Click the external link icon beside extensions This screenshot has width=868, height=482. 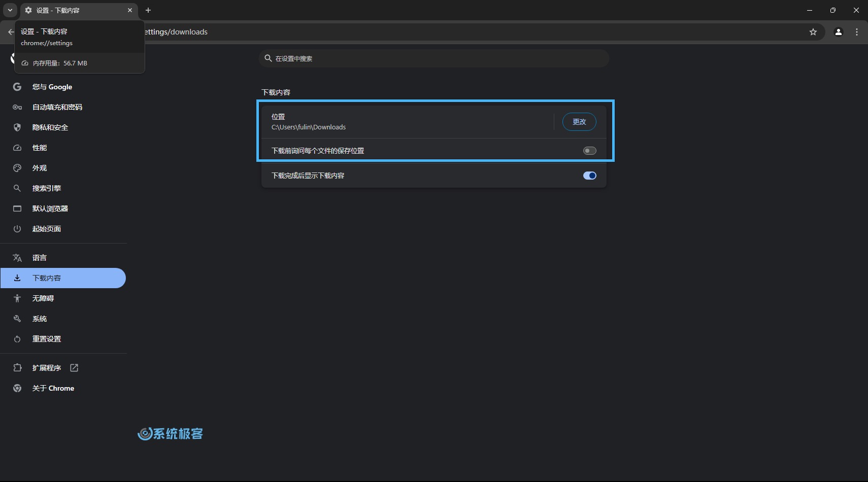point(74,368)
